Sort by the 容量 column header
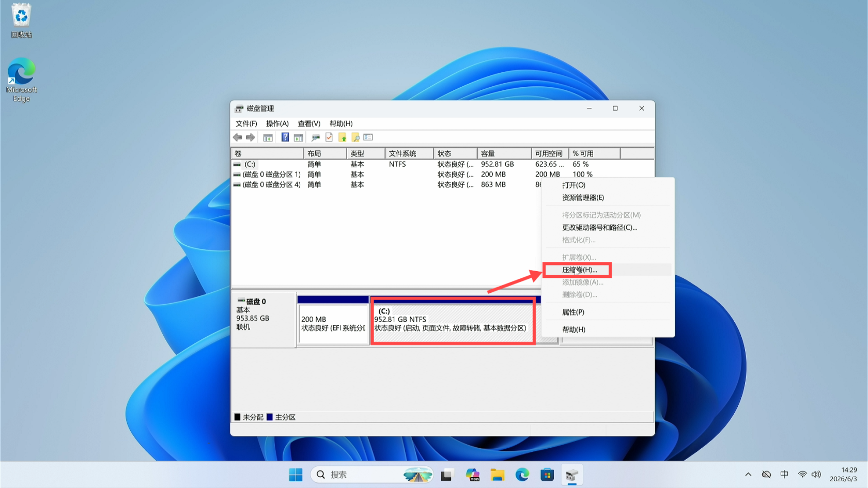 click(x=504, y=153)
